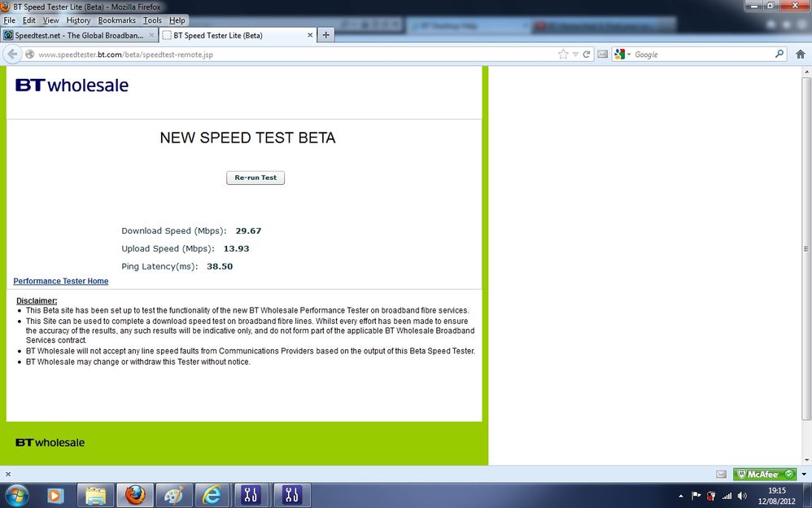This screenshot has height=508, width=812.
Task: Open the View menu
Action: [x=50, y=20]
